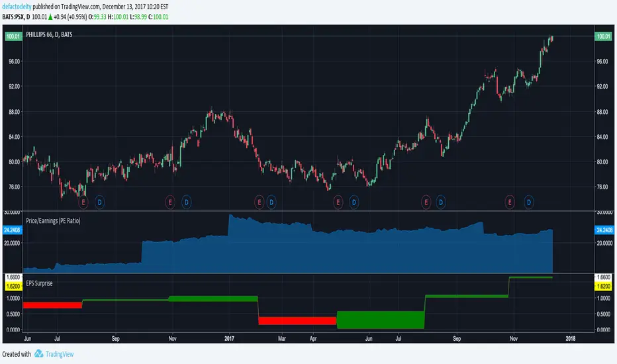The width and height of the screenshot is (617, 364).
Task: Click the O:99.33 open value
Action: pos(97,17)
